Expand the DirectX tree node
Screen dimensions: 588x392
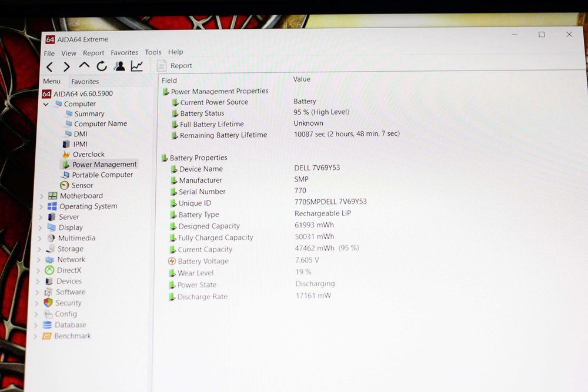(x=38, y=270)
